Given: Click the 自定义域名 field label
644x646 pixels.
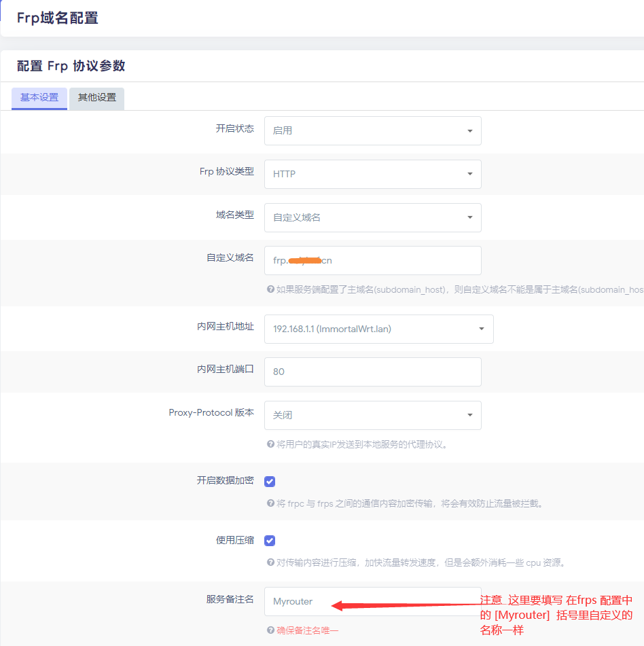Looking at the screenshot, I should click(x=230, y=258).
